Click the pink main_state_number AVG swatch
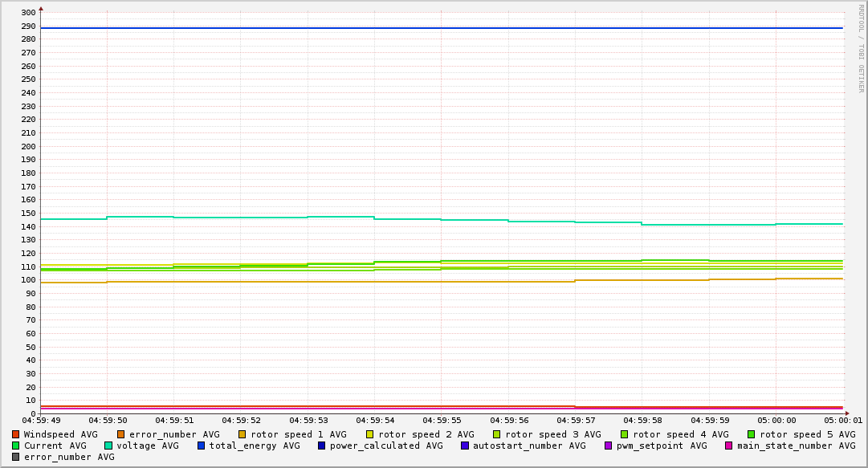868x468 pixels. tap(729, 446)
